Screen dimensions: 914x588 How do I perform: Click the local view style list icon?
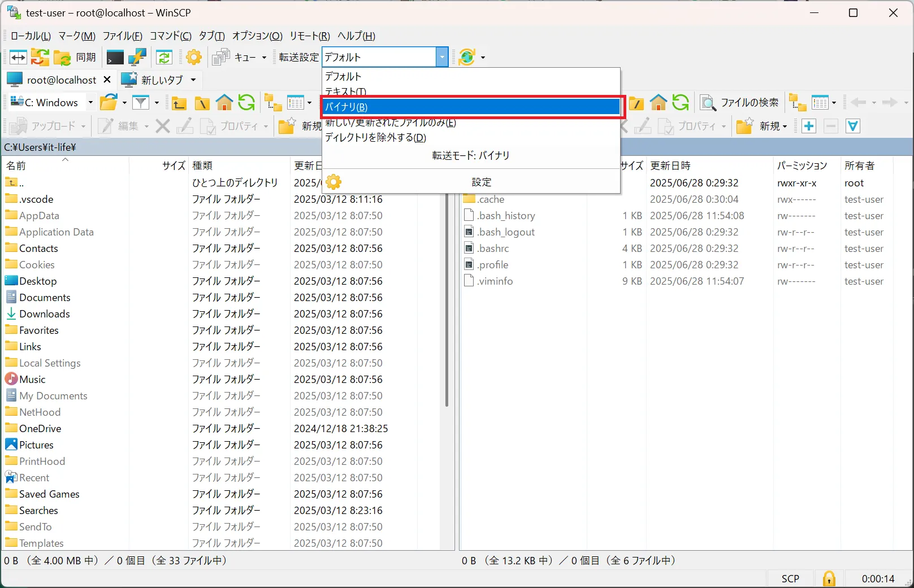(296, 102)
